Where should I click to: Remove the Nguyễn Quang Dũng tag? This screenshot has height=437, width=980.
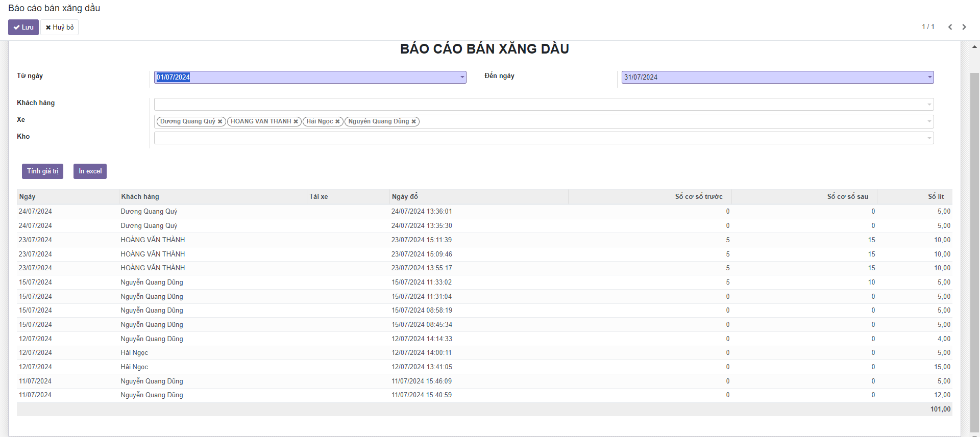pos(413,121)
